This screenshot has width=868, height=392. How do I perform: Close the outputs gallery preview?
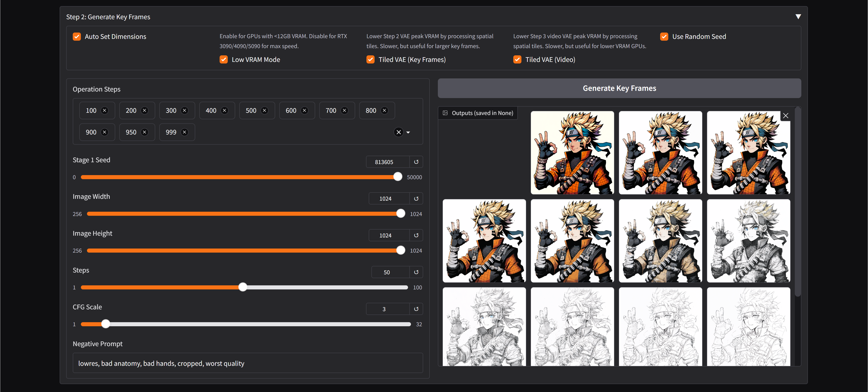[x=786, y=116]
